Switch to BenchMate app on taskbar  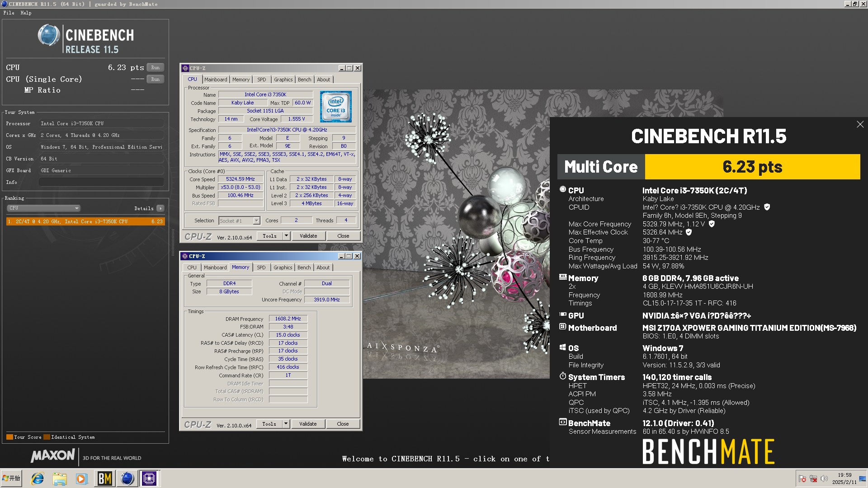point(105,479)
